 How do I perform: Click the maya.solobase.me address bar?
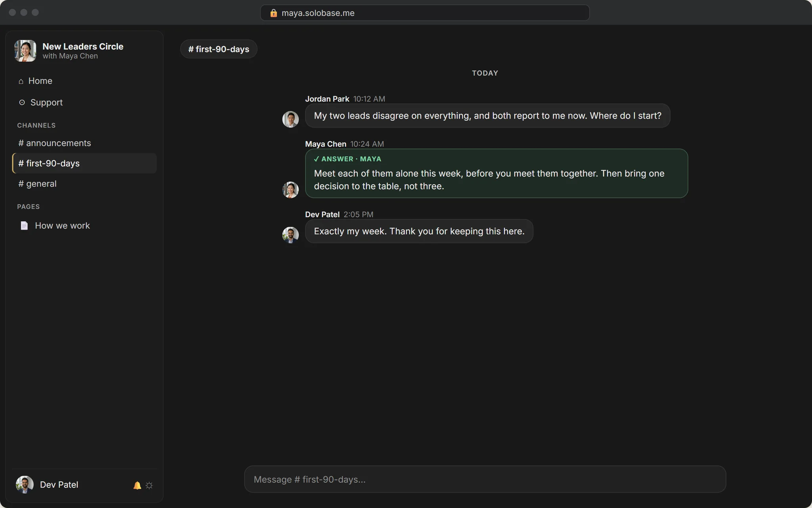click(x=425, y=13)
